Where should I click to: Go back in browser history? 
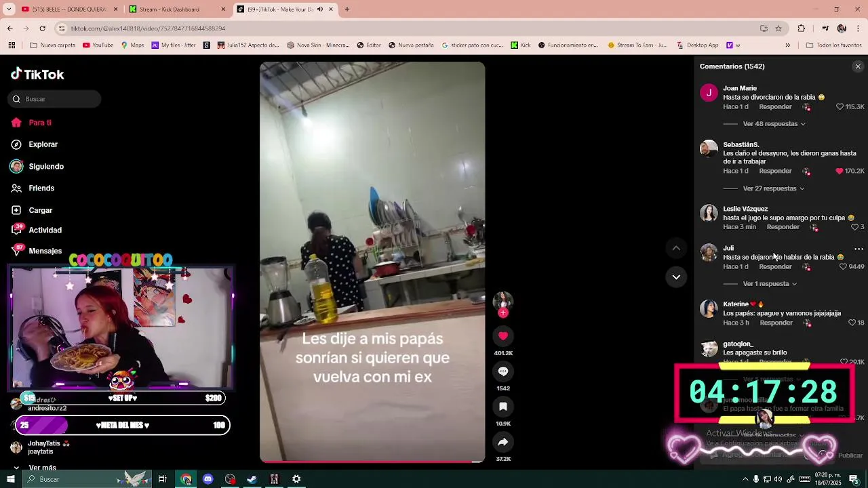tap(9, 28)
